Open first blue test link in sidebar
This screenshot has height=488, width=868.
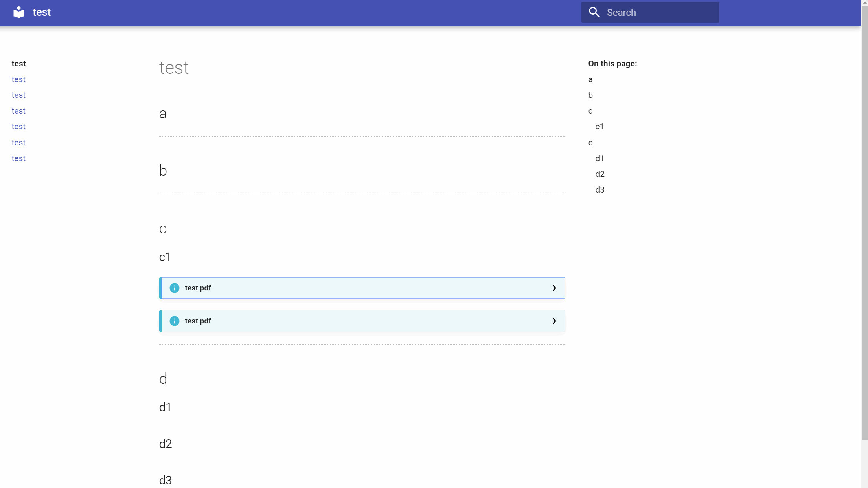[18, 79]
